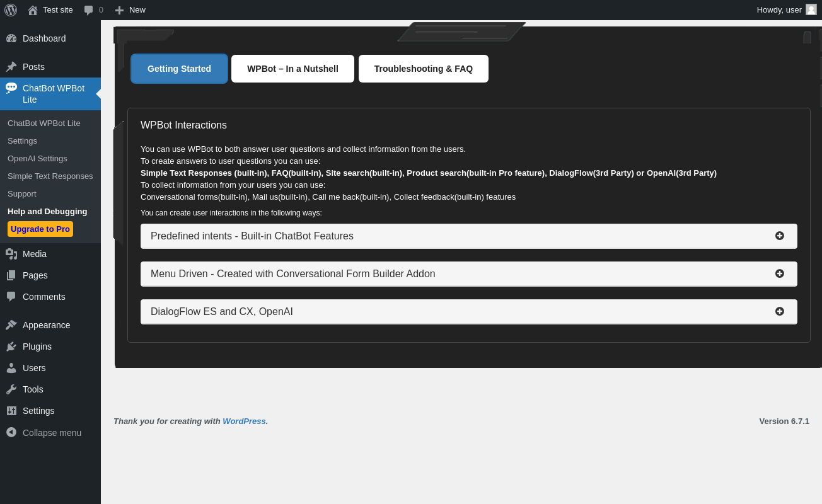Open Simple Text Responses submenu
This screenshot has height=504, width=822.
pos(50,176)
